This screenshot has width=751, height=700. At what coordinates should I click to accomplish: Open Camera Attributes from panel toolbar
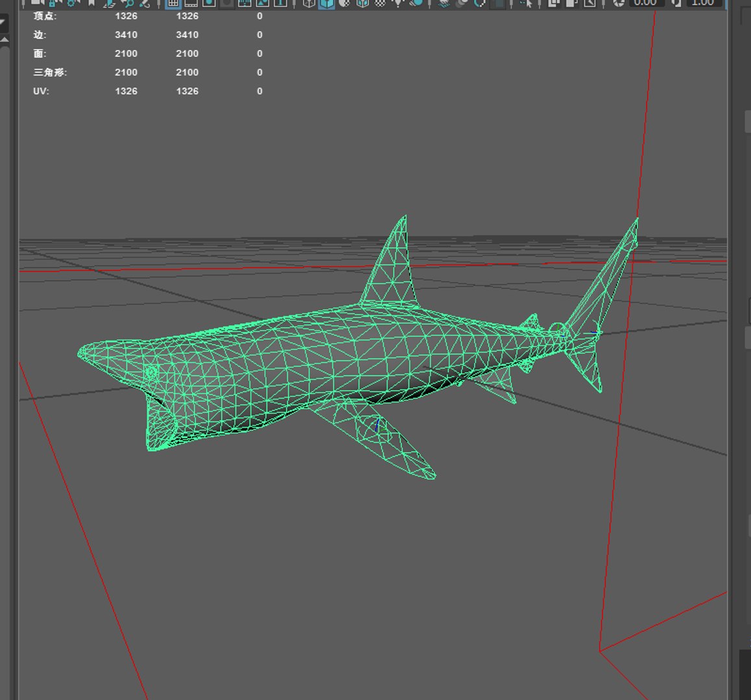pyautogui.click(x=73, y=3)
